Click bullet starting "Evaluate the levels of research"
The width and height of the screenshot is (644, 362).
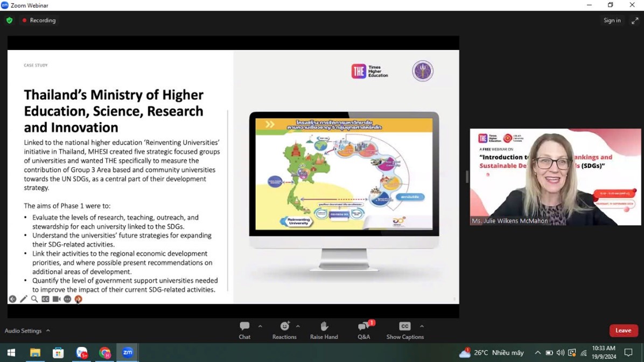click(115, 222)
